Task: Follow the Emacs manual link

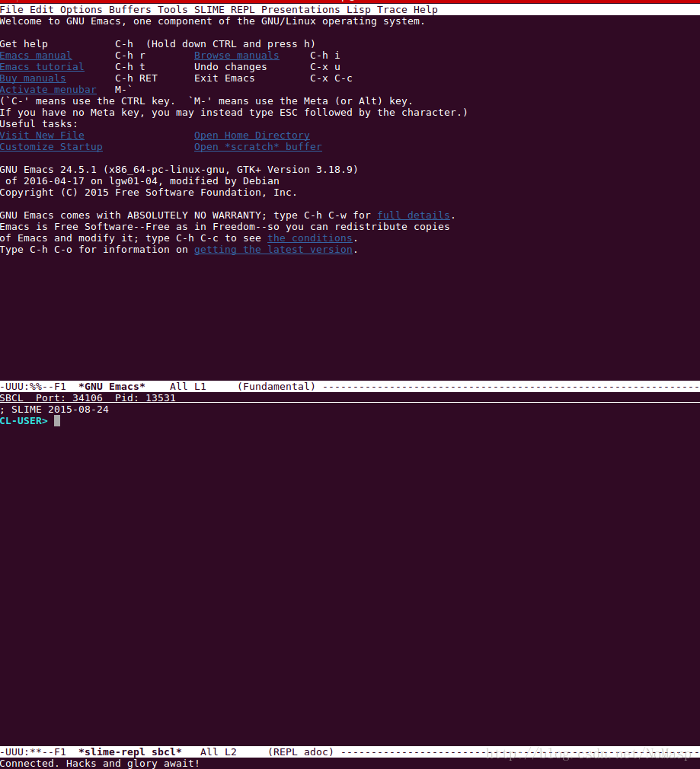Action: (x=36, y=56)
